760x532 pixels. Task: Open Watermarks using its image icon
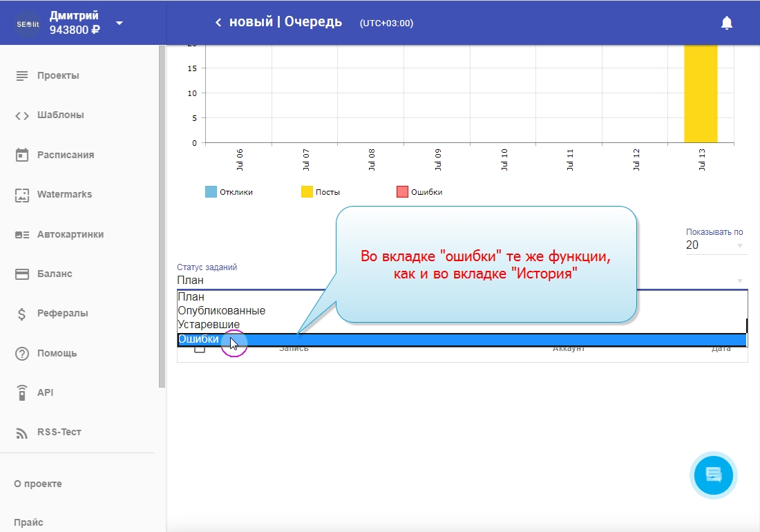tap(22, 195)
